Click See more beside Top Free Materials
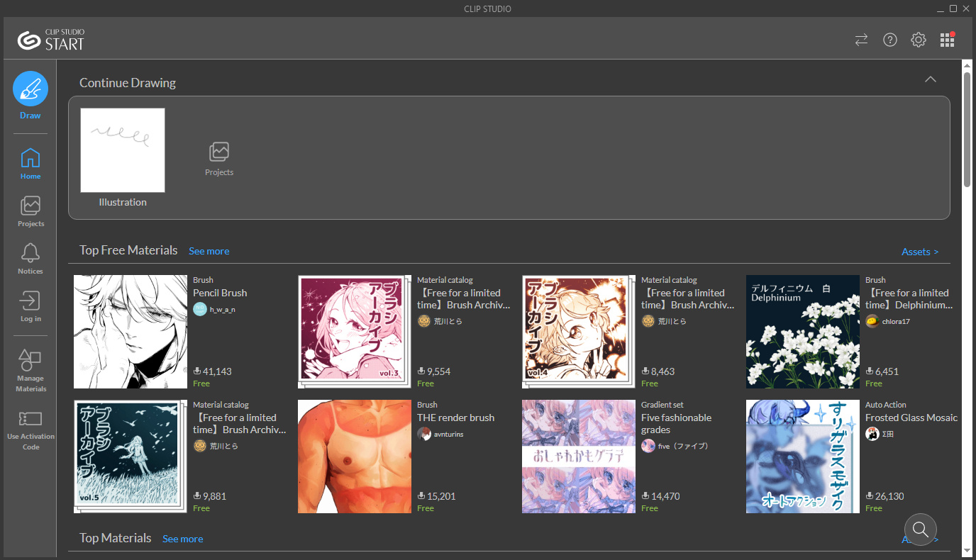 (x=209, y=251)
